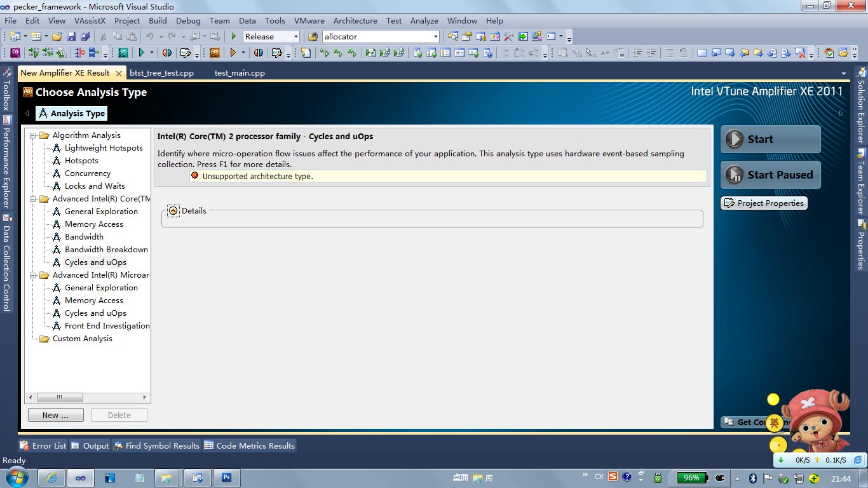
Task: Collapse the Details section toggle
Action: (173, 211)
